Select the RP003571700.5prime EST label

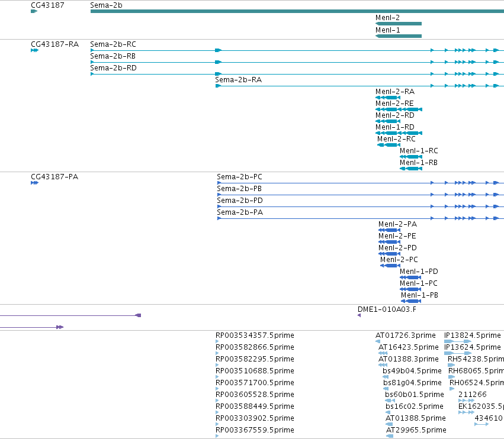255,383
